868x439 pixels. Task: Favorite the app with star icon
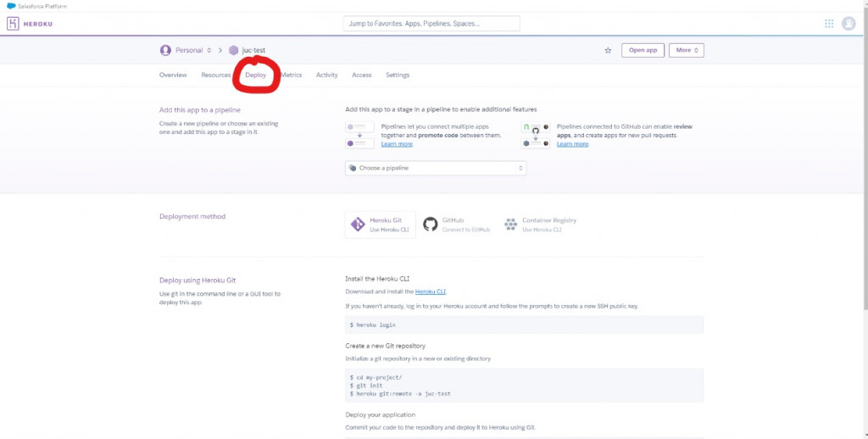click(608, 50)
